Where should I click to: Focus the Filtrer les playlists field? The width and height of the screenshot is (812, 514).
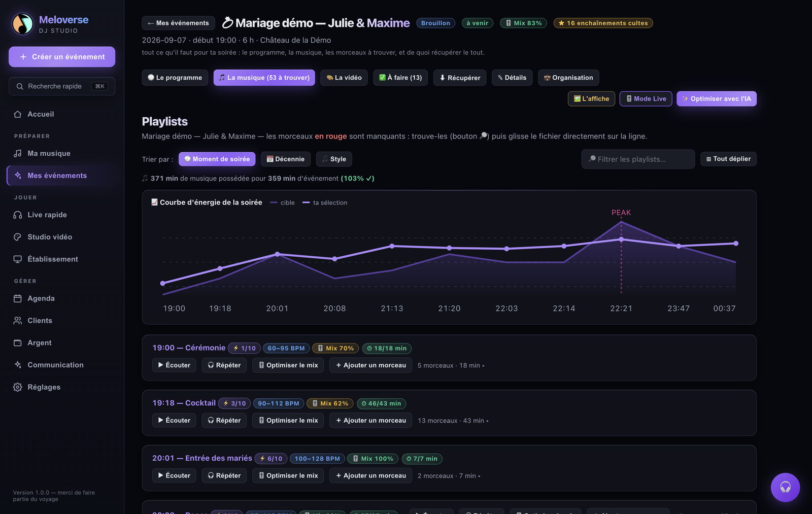pyautogui.click(x=638, y=159)
